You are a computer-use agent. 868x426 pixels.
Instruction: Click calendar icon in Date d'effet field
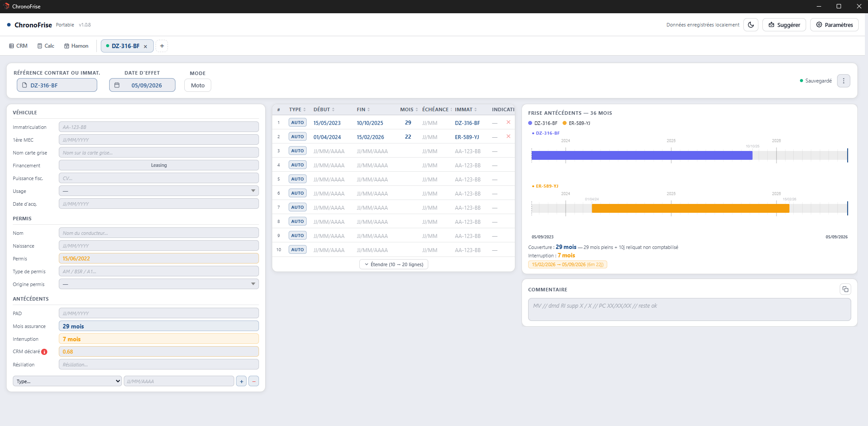click(x=117, y=85)
